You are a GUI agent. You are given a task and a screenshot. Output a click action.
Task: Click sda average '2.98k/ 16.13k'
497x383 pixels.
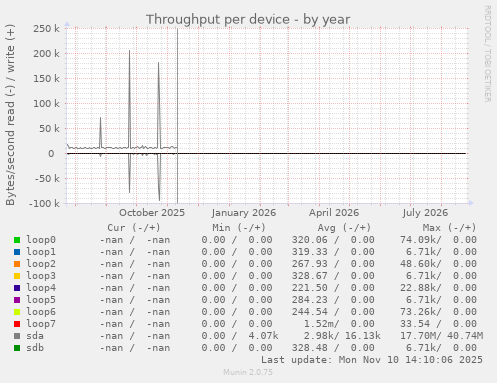(342, 336)
